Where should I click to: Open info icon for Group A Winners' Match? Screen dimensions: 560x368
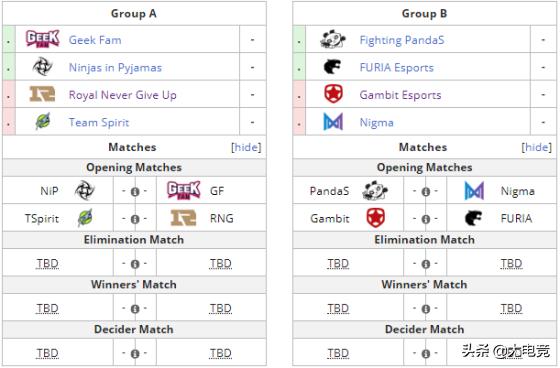[x=135, y=309]
